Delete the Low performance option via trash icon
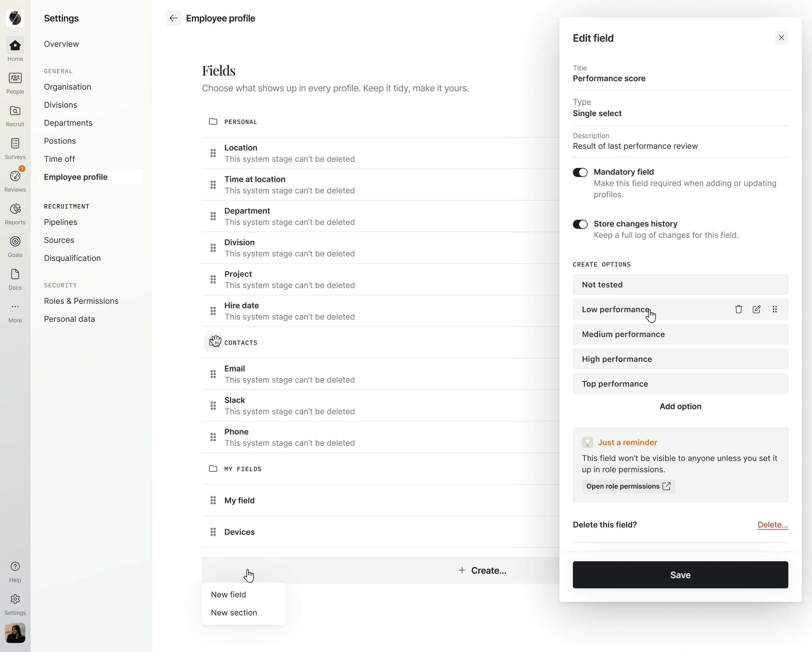Viewport: 812px width, 652px height. (x=738, y=309)
